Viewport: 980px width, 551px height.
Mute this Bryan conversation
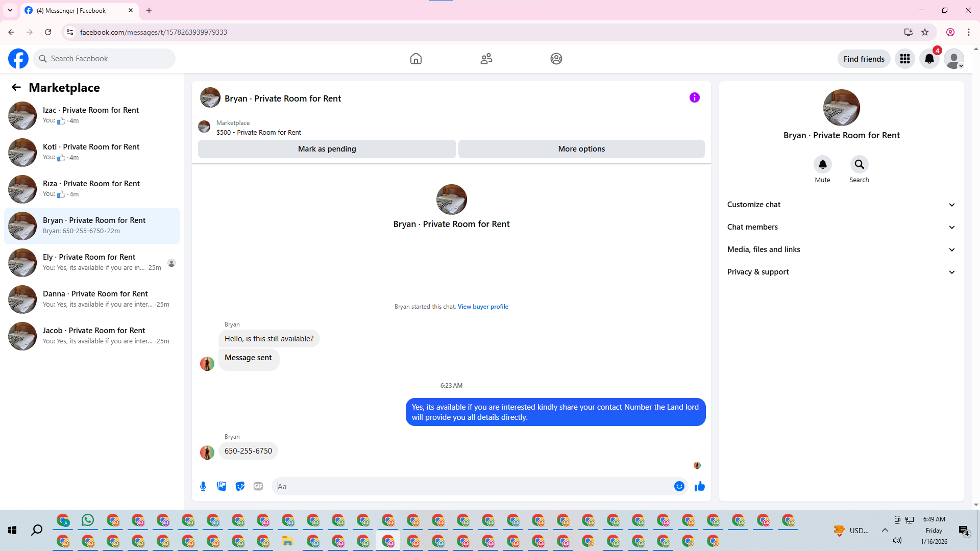822,165
